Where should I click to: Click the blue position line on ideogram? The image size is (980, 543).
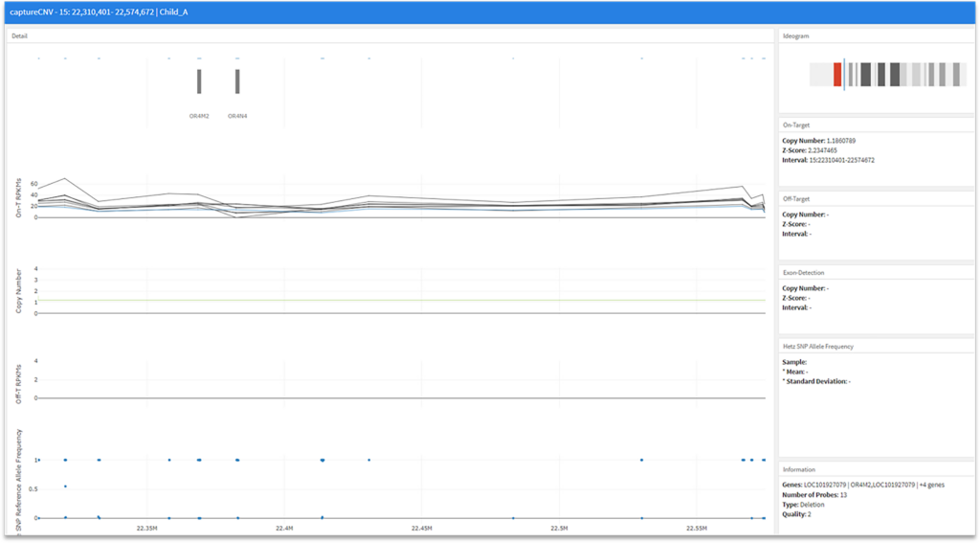(844, 75)
